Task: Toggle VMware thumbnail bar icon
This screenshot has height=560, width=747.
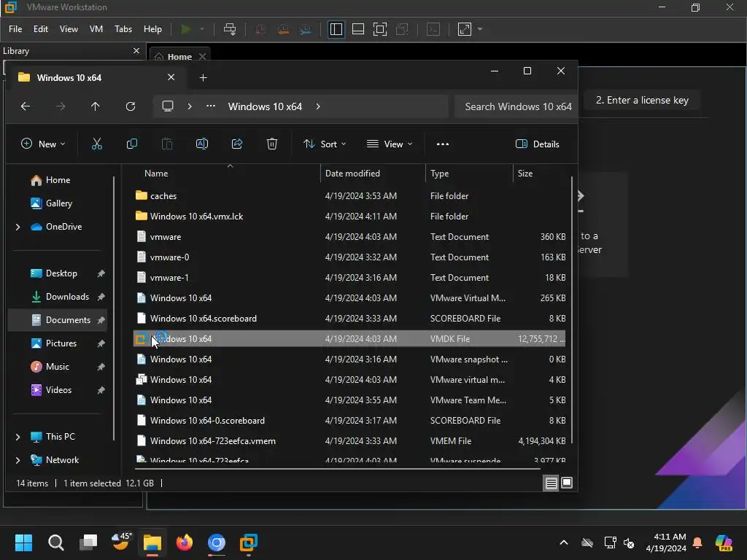Action: (357, 29)
